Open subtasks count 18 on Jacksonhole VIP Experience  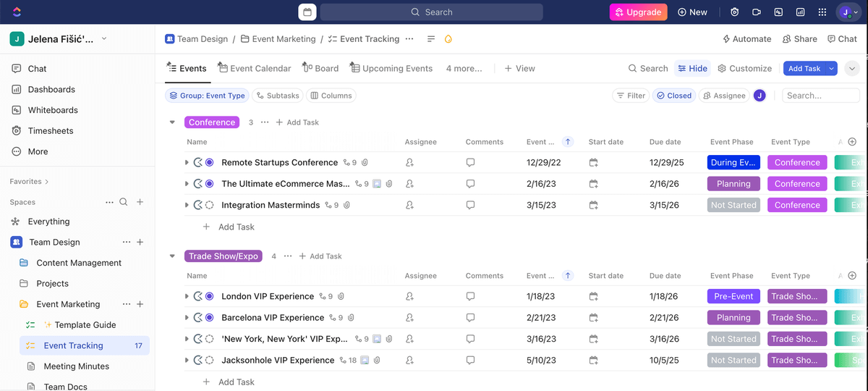click(x=349, y=360)
